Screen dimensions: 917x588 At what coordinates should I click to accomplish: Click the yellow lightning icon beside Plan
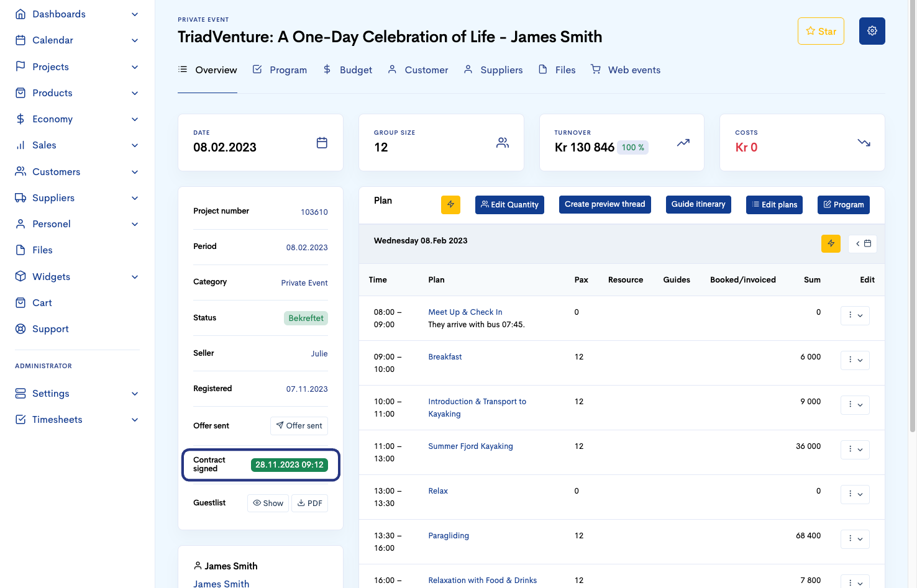click(450, 204)
